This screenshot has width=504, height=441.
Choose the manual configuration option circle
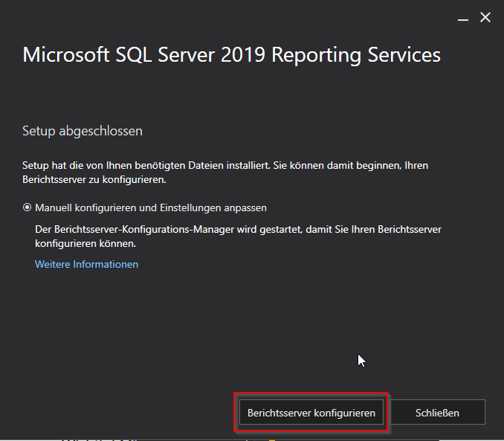point(28,208)
